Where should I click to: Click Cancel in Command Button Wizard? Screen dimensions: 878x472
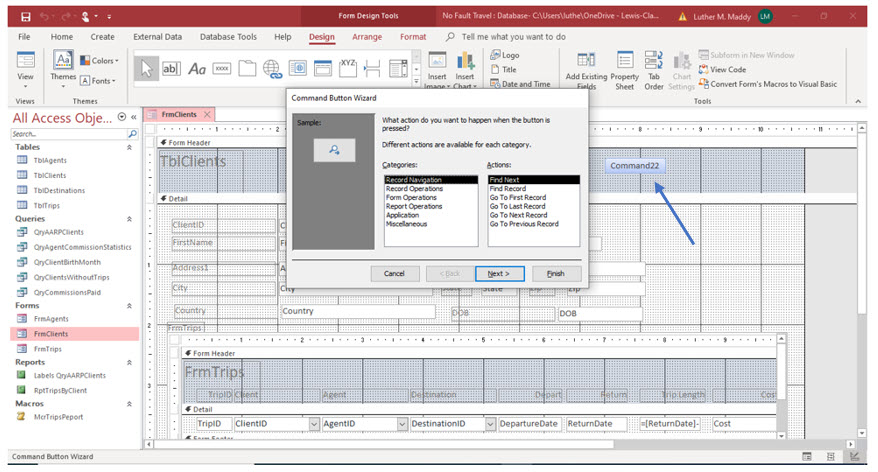click(394, 273)
